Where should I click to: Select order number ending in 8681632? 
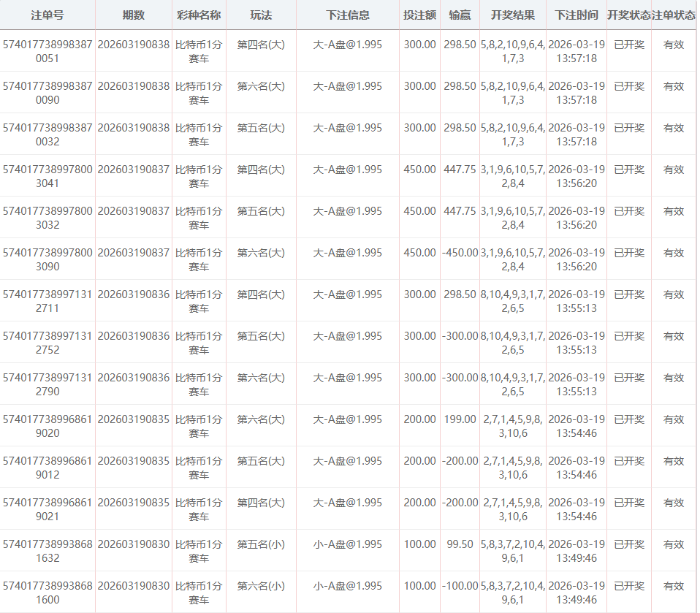pos(47,551)
